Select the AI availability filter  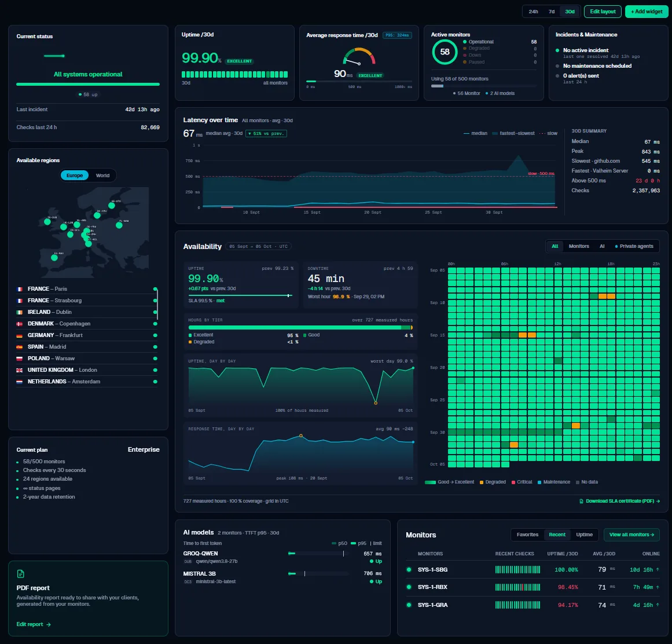(x=602, y=246)
